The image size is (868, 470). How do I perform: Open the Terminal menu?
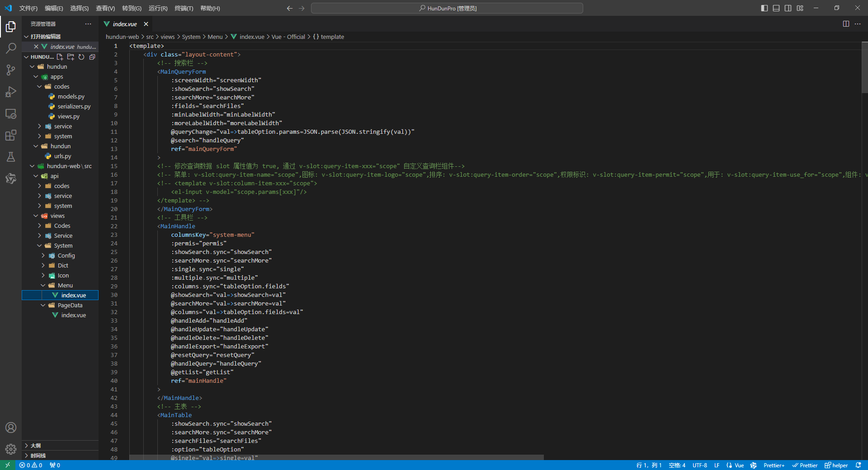[184, 8]
